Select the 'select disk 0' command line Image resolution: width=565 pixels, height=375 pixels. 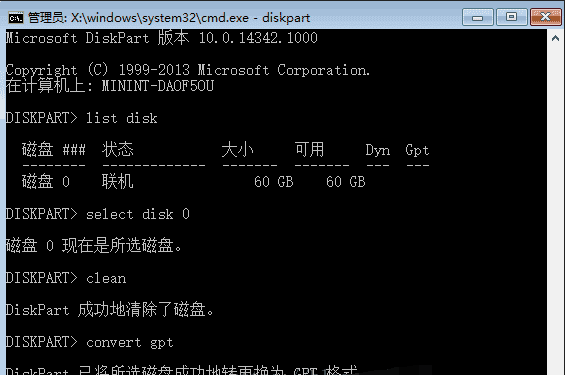pos(97,214)
